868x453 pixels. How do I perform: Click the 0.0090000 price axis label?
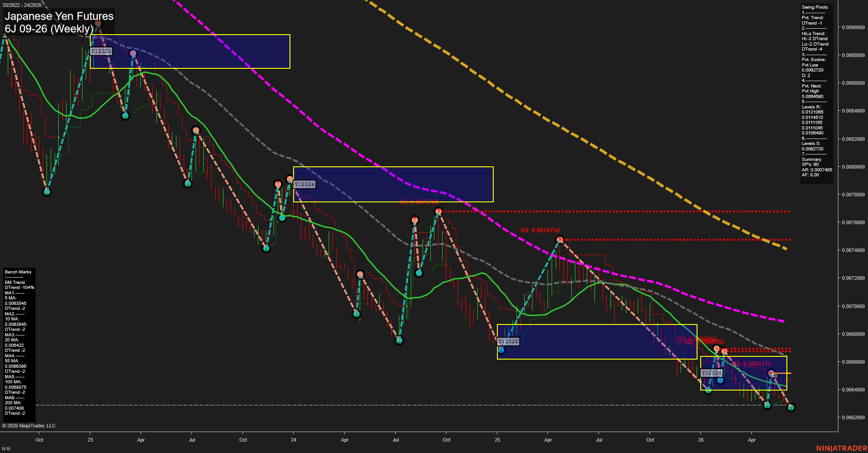click(853, 27)
